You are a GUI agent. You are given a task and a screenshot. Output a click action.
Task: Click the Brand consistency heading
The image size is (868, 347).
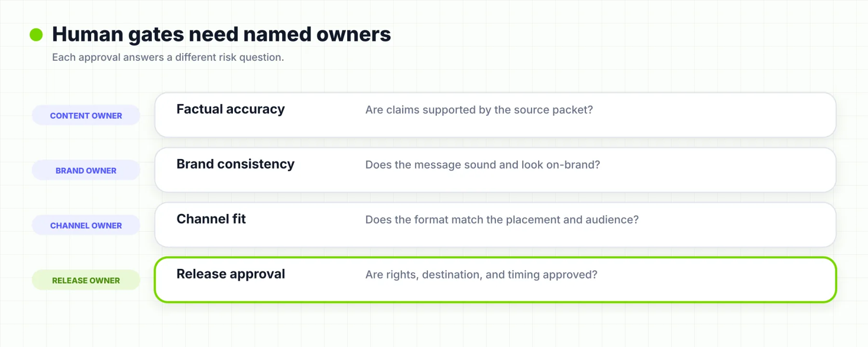[x=235, y=164]
